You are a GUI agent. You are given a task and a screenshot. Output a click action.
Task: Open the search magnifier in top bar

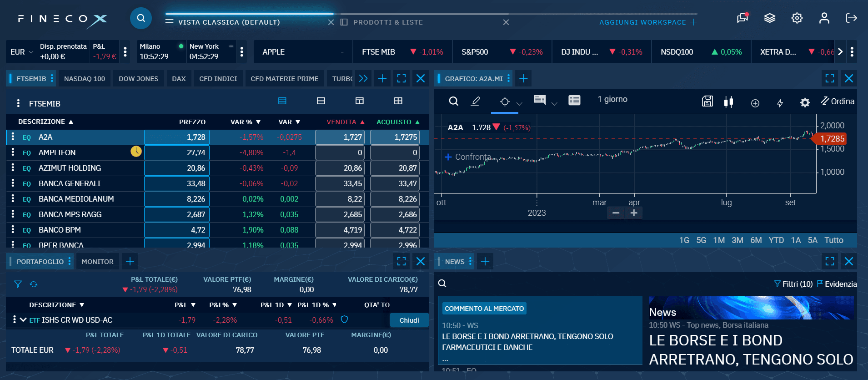point(141,18)
